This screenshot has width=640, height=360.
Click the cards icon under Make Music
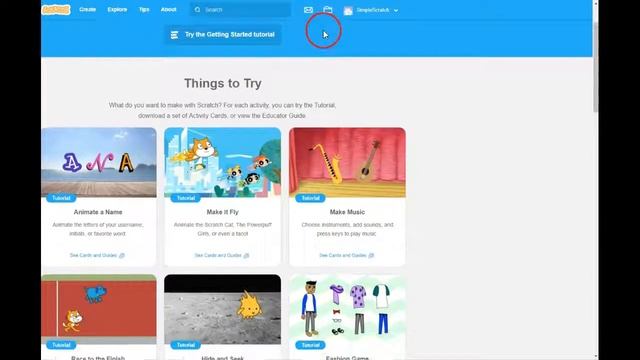tap(371, 256)
